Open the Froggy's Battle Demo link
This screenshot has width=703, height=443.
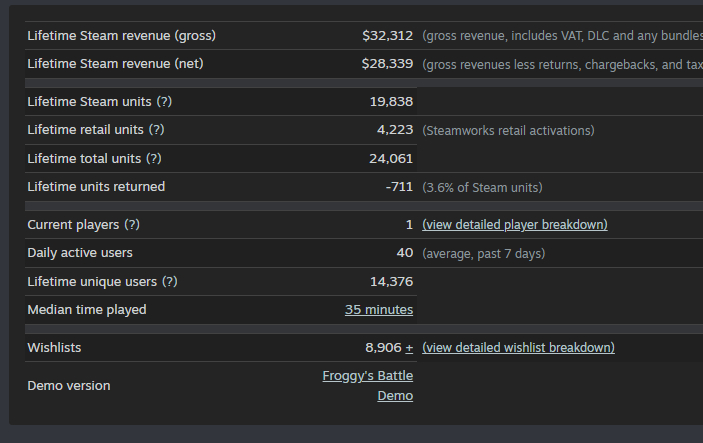tap(368, 386)
